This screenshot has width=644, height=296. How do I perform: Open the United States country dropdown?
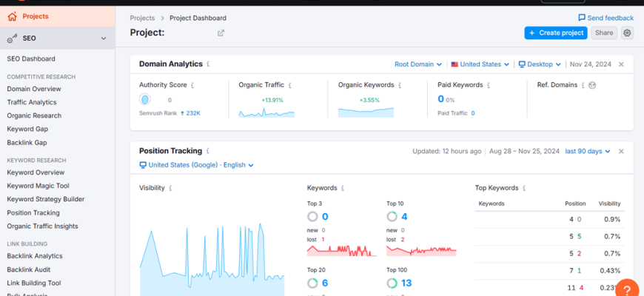(x=480, y=64)
